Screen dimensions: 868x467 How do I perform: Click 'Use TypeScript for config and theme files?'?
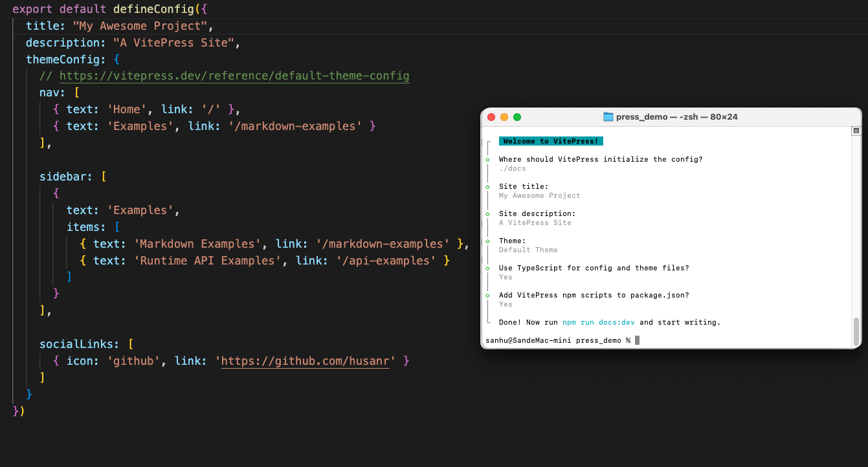point(594,268)
